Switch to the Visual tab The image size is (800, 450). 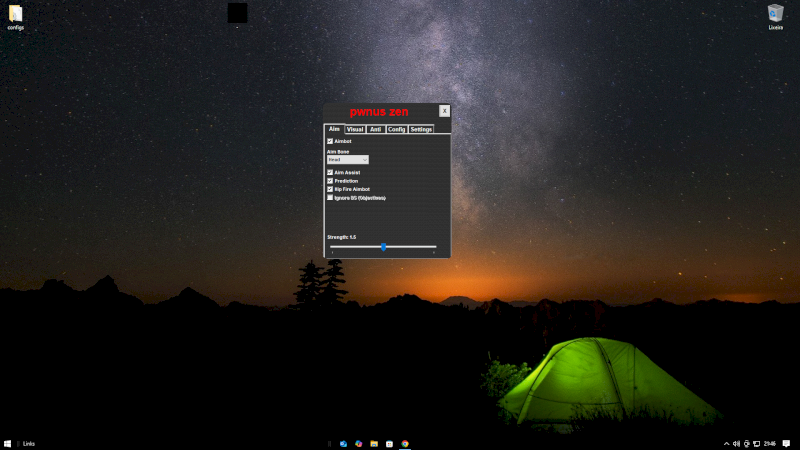tap(355, 129)
